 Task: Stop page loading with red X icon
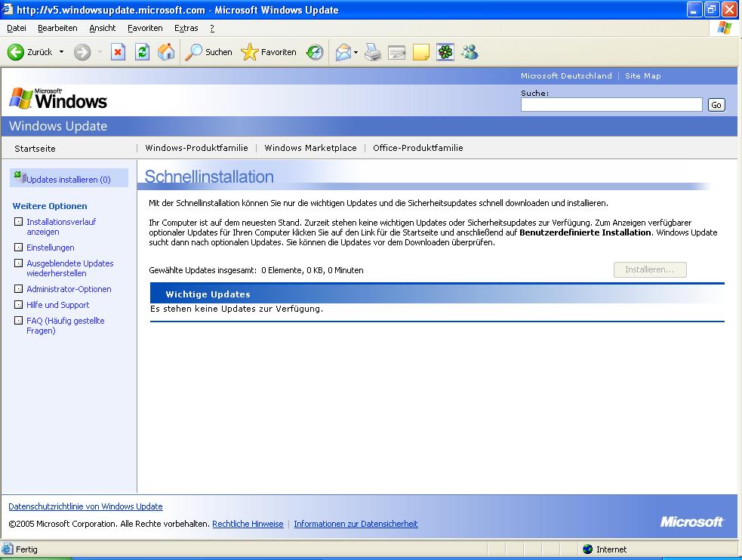pos(118,52)
